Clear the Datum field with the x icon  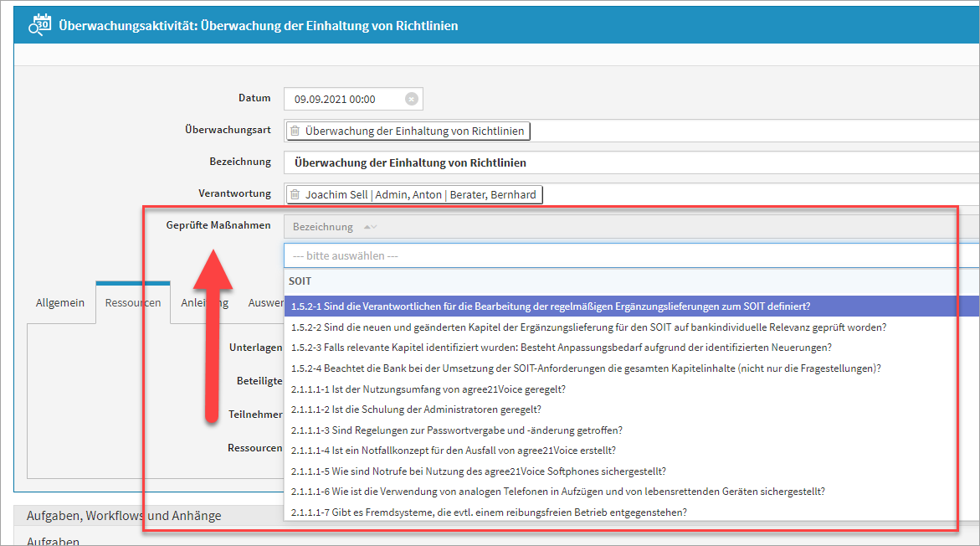pos(411,99)
